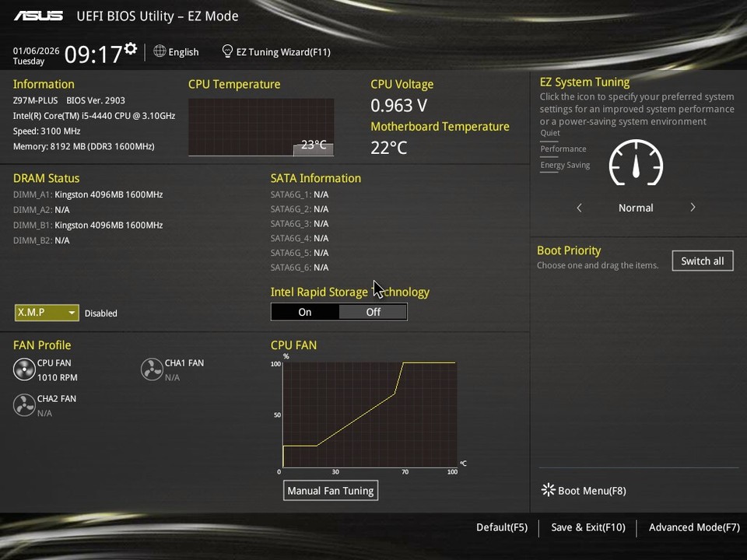Click Manual Fan Tuning button

click(x=331, y=491)
